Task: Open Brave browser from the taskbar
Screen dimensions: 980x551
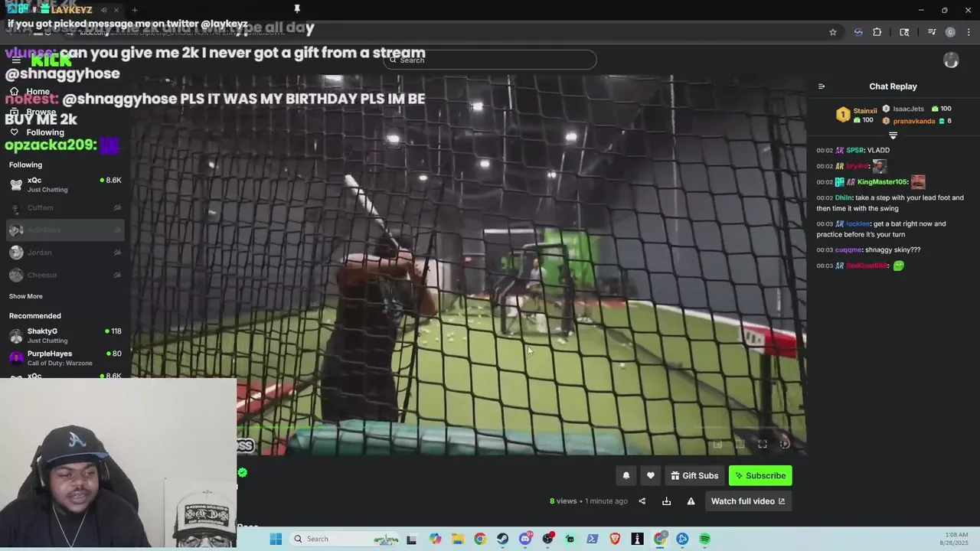Action: point(615,539)
